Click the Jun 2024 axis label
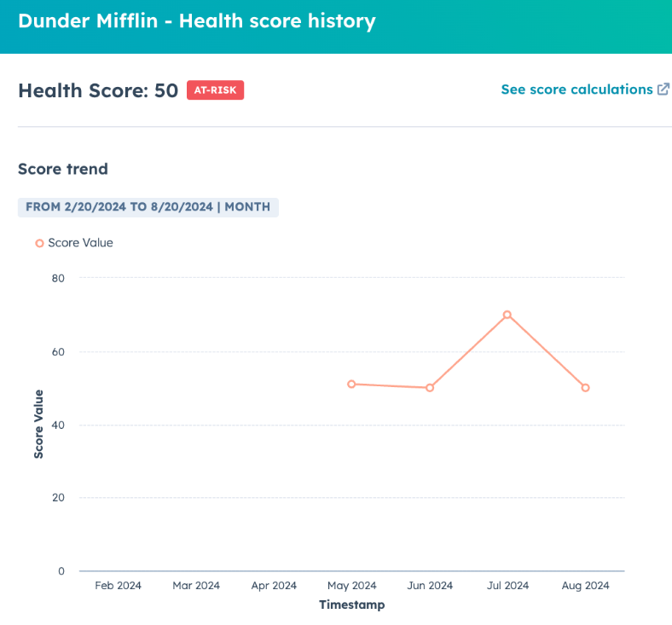 click(x=430, y=586)
